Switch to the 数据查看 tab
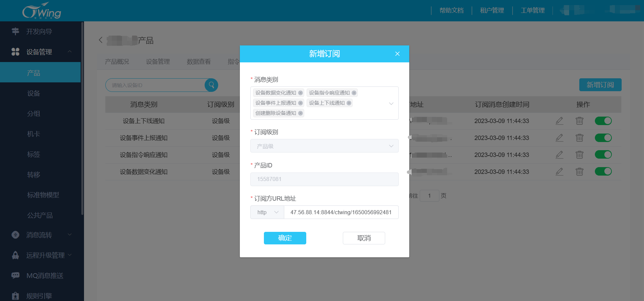The image size is (644, 301). [199, 62]
